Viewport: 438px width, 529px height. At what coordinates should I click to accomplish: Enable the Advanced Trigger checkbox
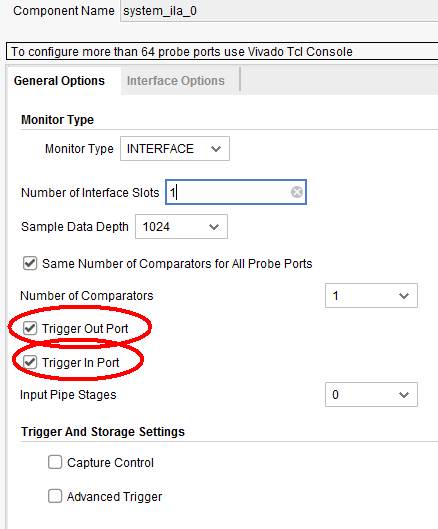55,496
